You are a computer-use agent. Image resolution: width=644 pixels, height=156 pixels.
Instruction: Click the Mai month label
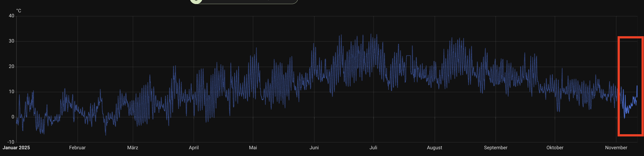click(253, 148)
